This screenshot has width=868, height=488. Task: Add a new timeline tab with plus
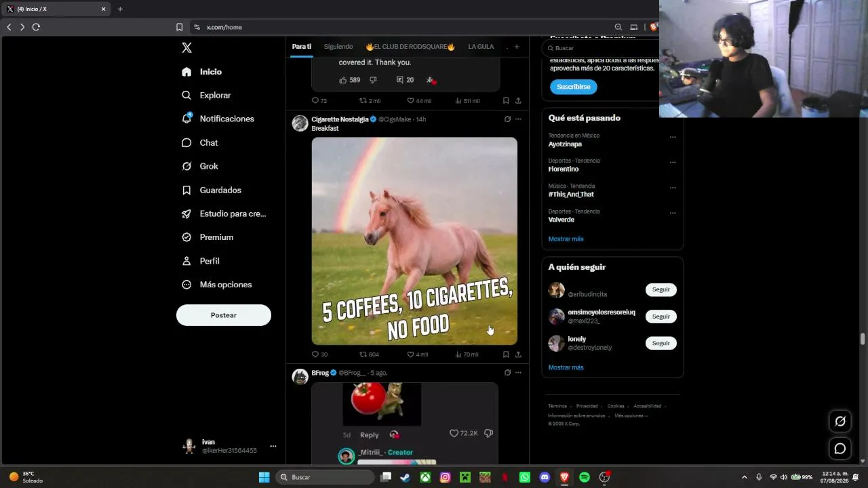517,47
